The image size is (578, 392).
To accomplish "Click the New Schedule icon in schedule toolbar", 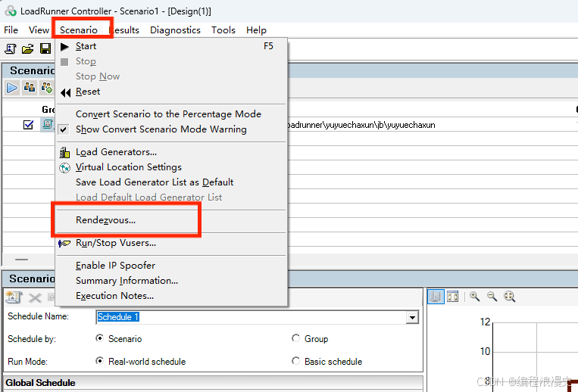I will [x=14, y=297].
